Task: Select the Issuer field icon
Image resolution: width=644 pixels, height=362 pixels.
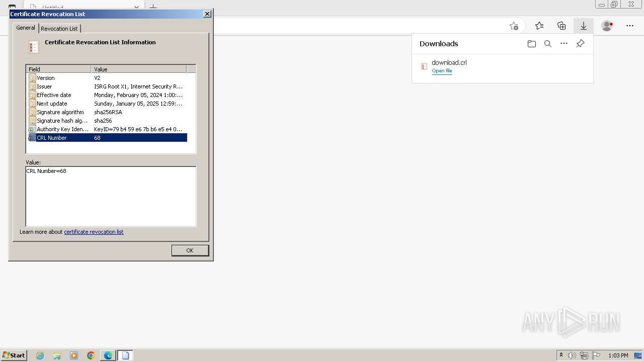Action: click(32, 86)
